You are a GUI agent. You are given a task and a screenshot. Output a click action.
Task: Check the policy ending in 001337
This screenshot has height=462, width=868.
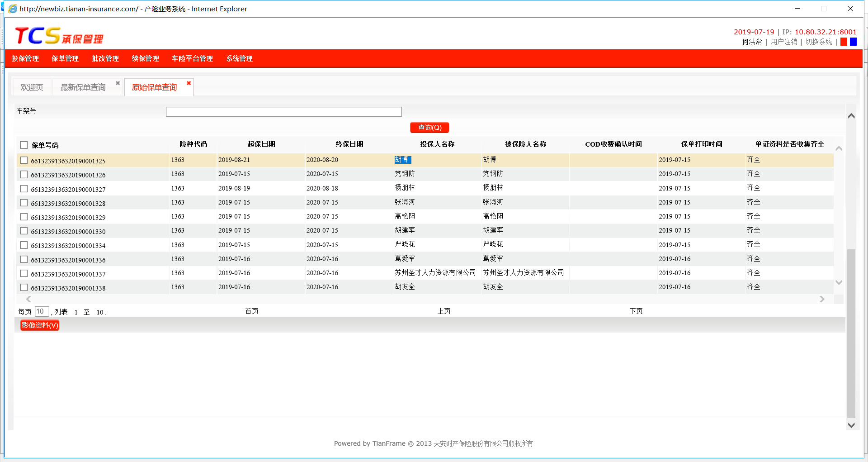tap(24, 274)
